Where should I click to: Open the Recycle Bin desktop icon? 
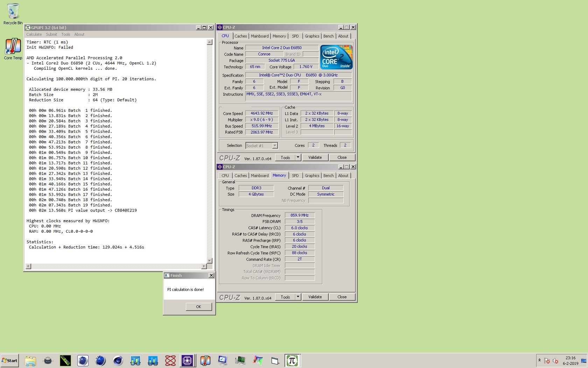tap(13, 14)
